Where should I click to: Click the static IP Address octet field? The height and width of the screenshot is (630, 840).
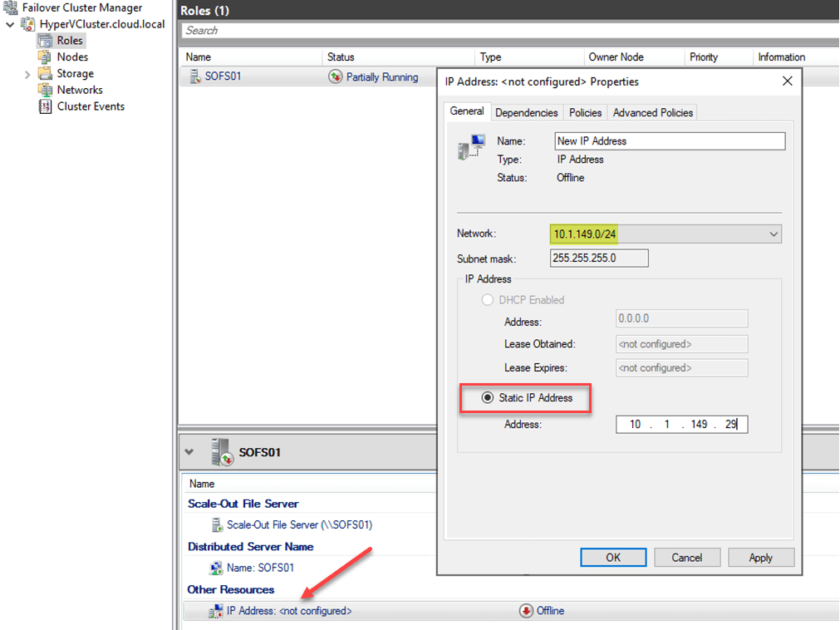point(681,424)
